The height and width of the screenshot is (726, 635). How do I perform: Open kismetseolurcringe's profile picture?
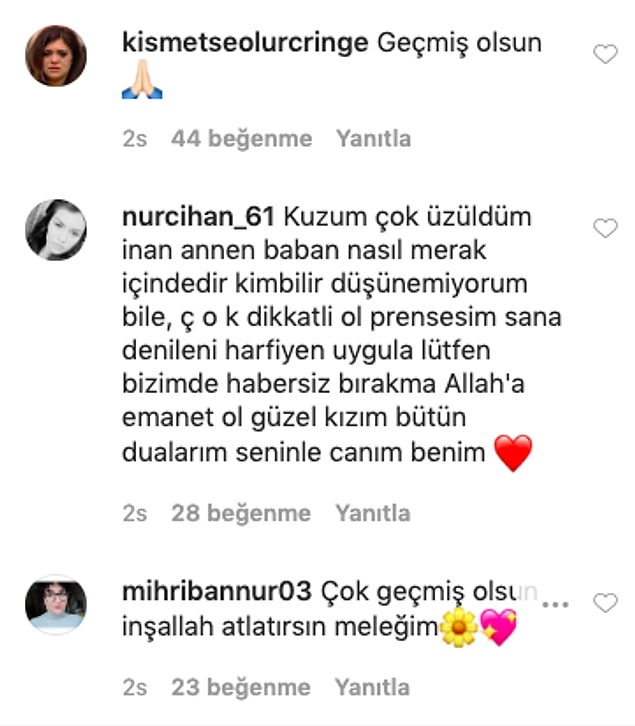pyautogui.click(x=56, y=56)
